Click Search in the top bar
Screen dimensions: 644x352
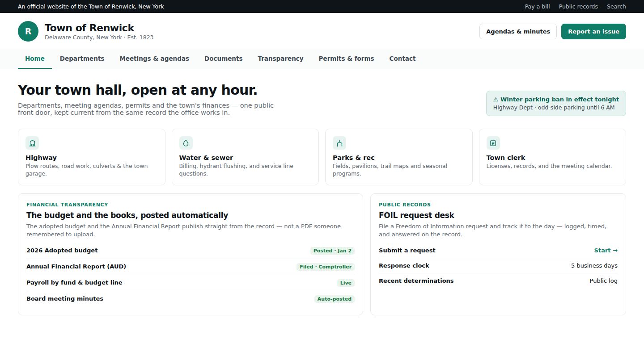[616, 7]
